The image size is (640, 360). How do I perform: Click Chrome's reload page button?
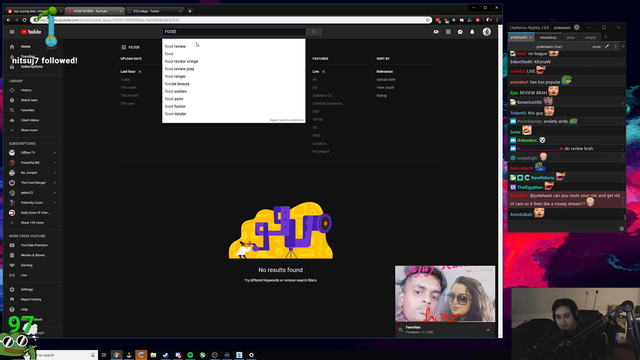click(x=24, y=20)
